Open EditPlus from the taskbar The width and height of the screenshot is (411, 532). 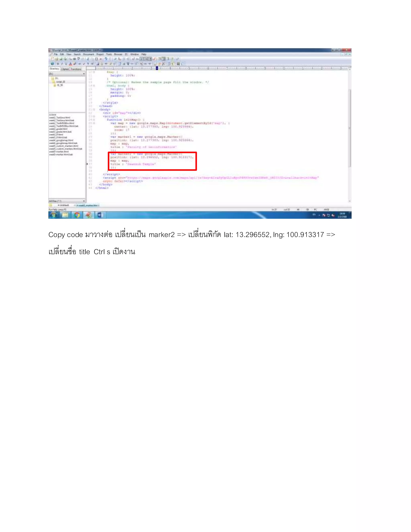(x=89, y=215)
